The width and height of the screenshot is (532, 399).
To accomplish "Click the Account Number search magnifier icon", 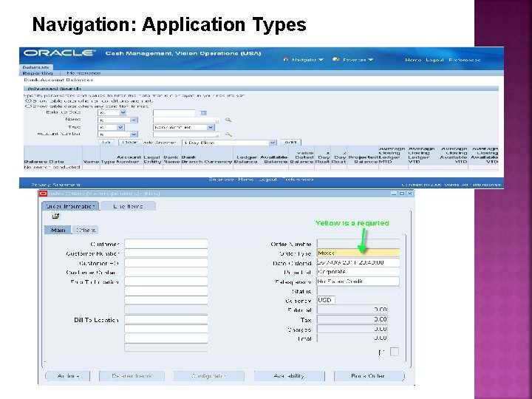I will (x=228, y=134).
